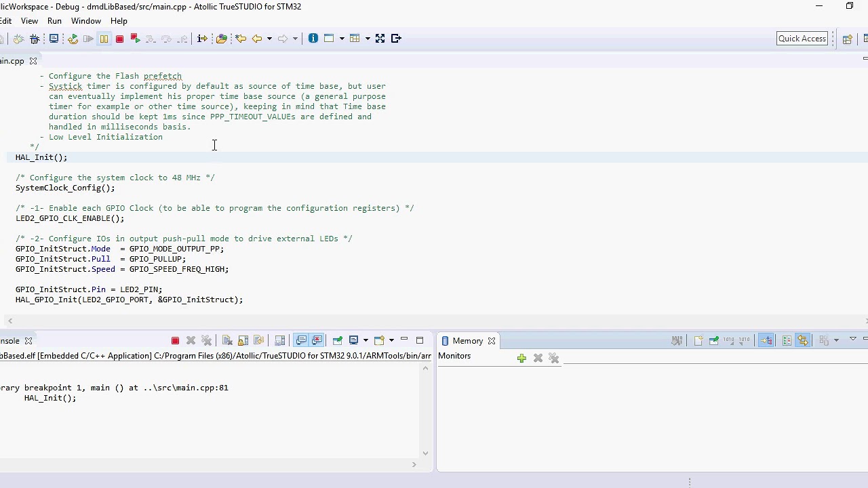Open Display Selected Console dropdown

coord(366,340)
